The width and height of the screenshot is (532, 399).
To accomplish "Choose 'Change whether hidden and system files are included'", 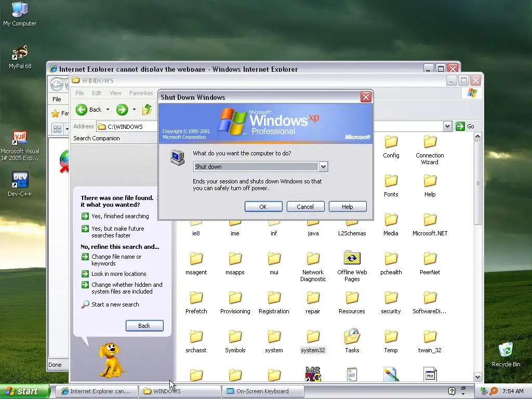I will 122,288.
